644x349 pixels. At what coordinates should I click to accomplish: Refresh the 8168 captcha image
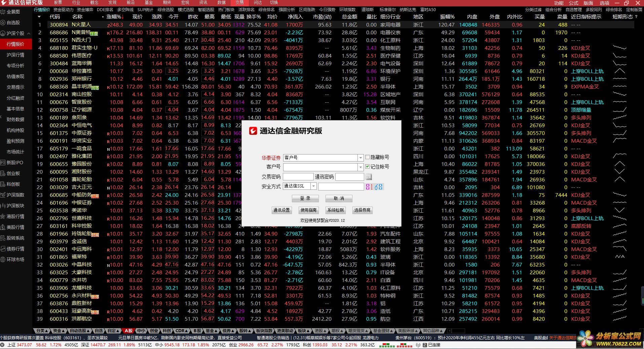[374, 187]
